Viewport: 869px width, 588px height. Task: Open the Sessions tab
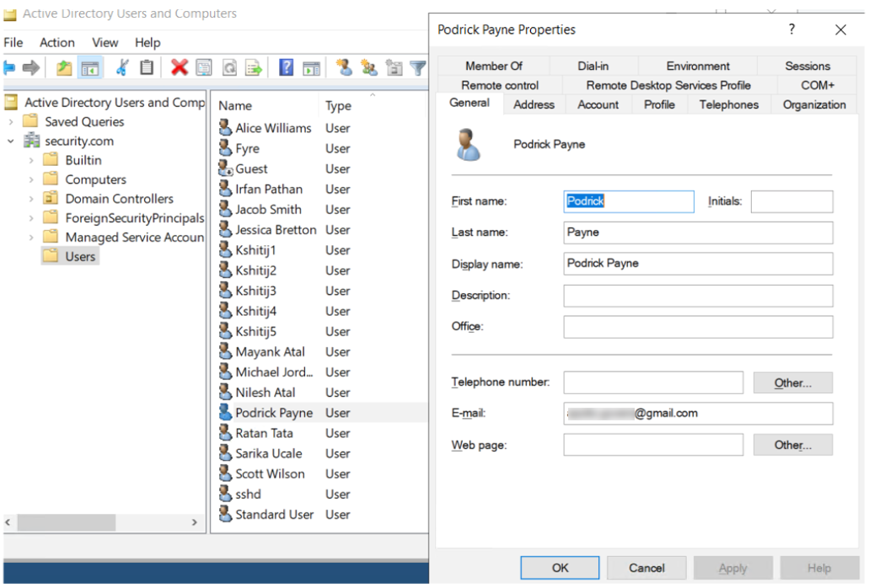tap(807, 66)
